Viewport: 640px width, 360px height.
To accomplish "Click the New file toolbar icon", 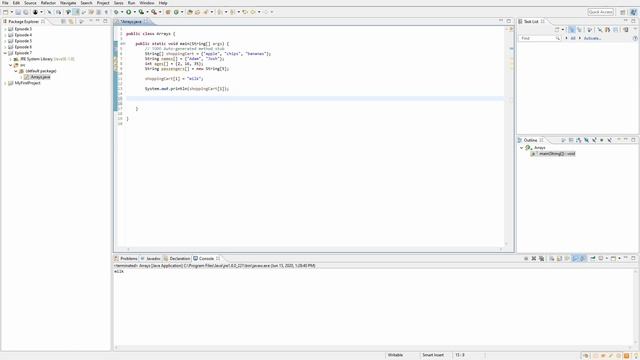I will pyautogui.click(x=5, y=12).
